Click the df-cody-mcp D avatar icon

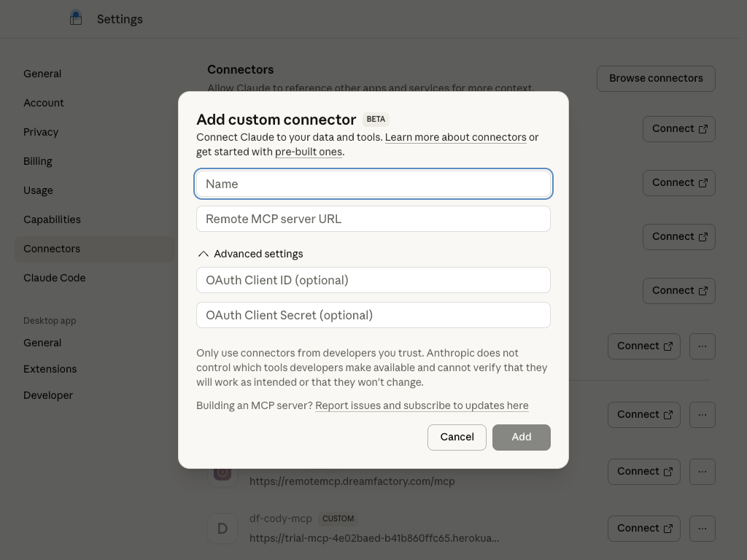[222, 529]
